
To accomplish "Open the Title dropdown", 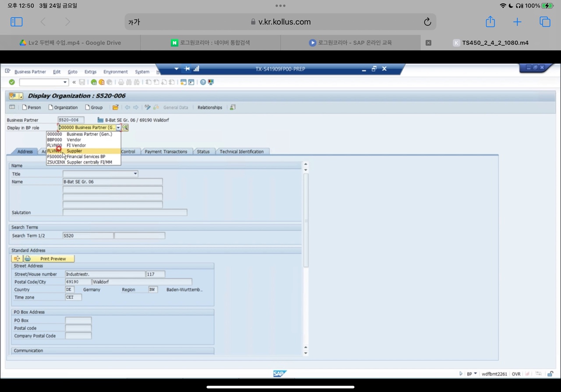I will click(x=135, y=174).
